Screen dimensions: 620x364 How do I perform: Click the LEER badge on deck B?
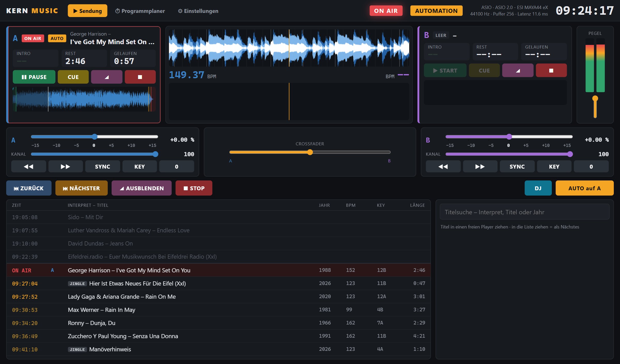tap(441, 35)
